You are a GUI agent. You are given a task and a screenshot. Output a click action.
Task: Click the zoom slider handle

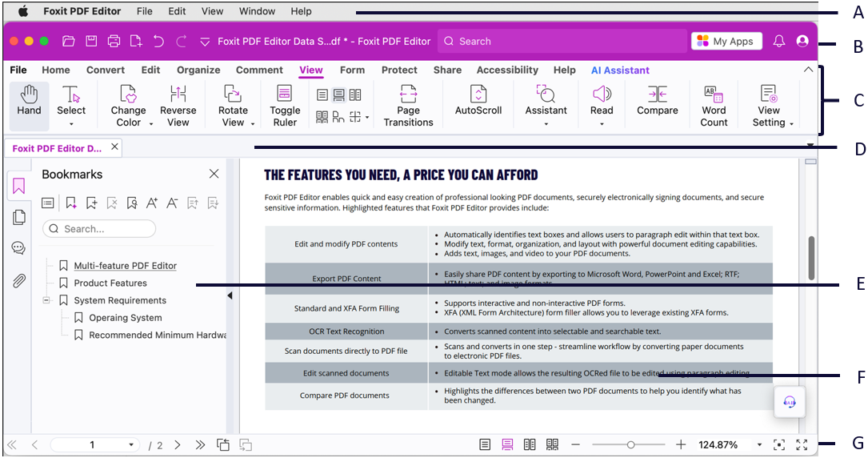(x=630, y=444)
